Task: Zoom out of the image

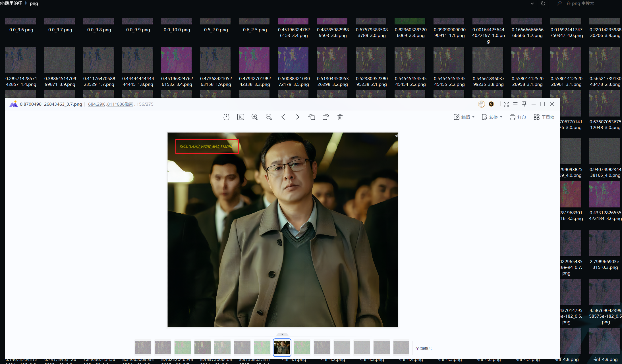Action: pos(269,117)
